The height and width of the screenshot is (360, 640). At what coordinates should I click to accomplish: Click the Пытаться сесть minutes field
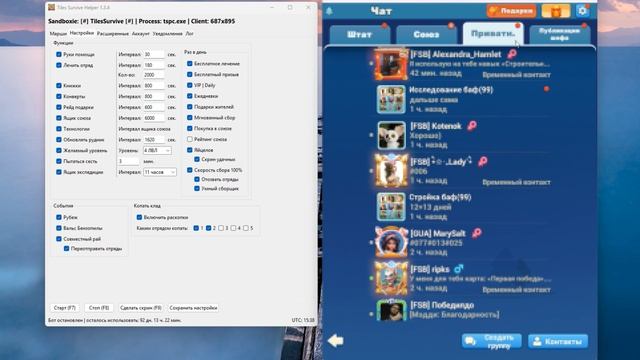click(x=129, y=161)
